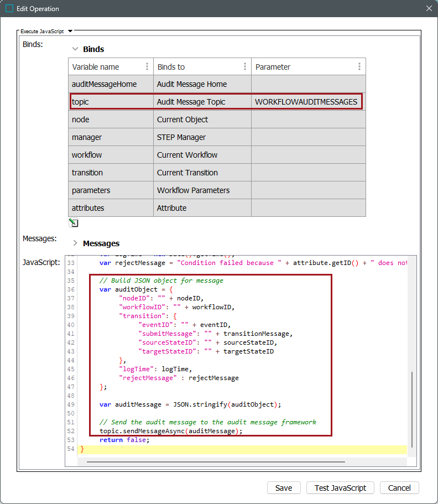Place the cursor on the topic.sendMessageAsync line
This screenshot has height=504, width=438.
[x=171, y=431]
